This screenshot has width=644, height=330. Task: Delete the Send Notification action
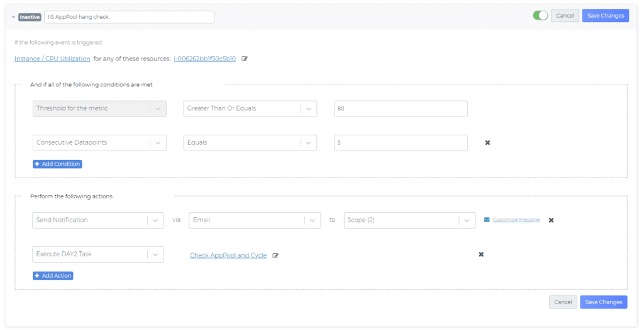(551, 220)
